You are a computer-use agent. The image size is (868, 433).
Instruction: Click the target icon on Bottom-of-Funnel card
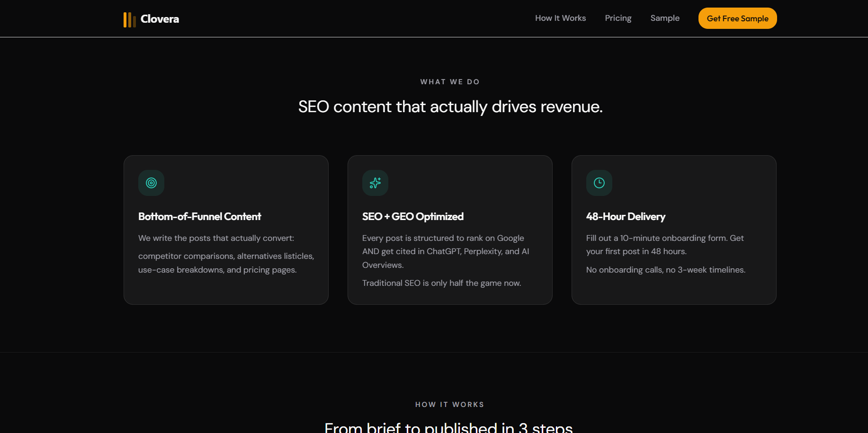tap(151, 183)
